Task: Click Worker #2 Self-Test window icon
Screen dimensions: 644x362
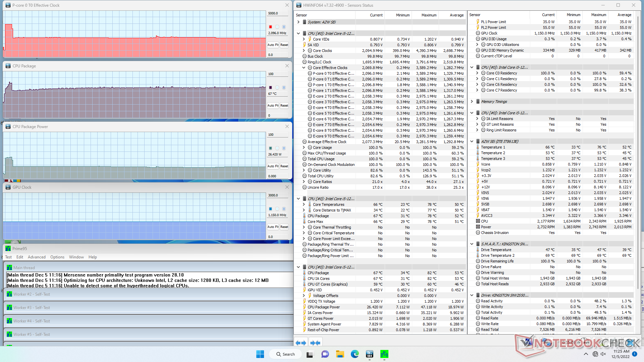Action: (9, 294)
